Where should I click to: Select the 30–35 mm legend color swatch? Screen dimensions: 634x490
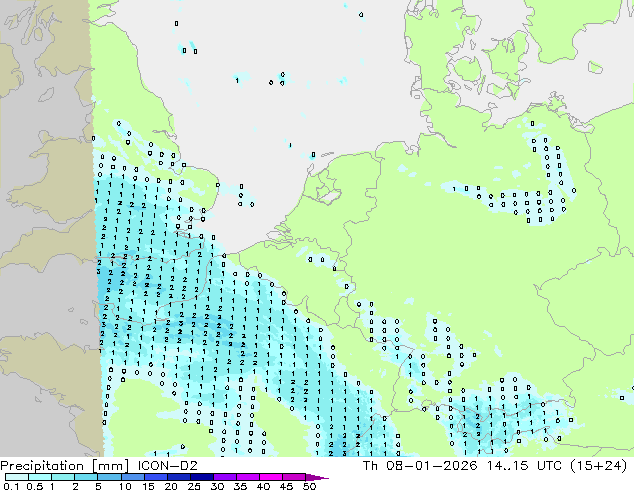[x=225, y=477]
